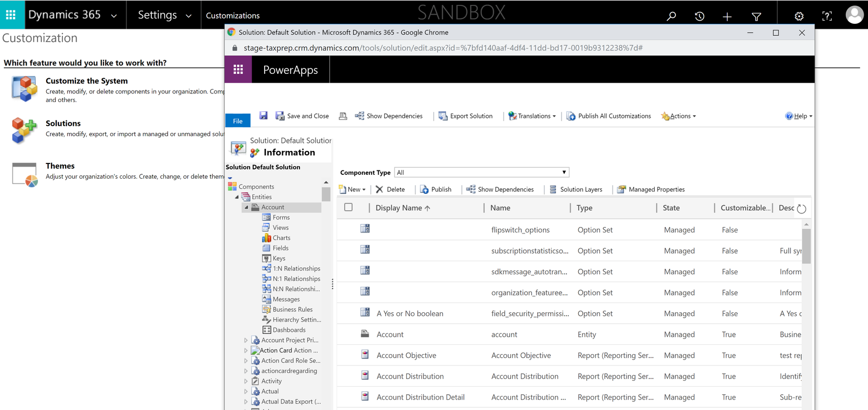This screenshot has height=410, width=868.
Task: Toggle the select-all checkbox in grid header
Action: click(x=348, y=207)
